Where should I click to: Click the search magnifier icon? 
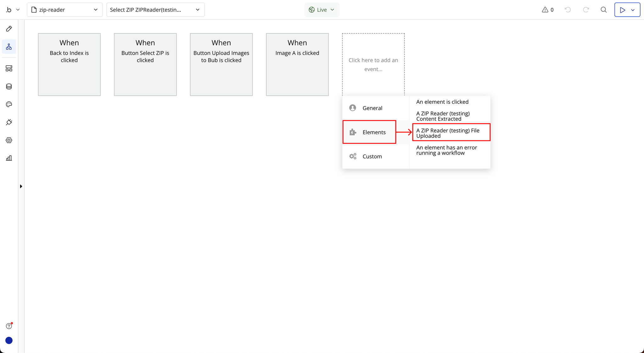[603, 10]
